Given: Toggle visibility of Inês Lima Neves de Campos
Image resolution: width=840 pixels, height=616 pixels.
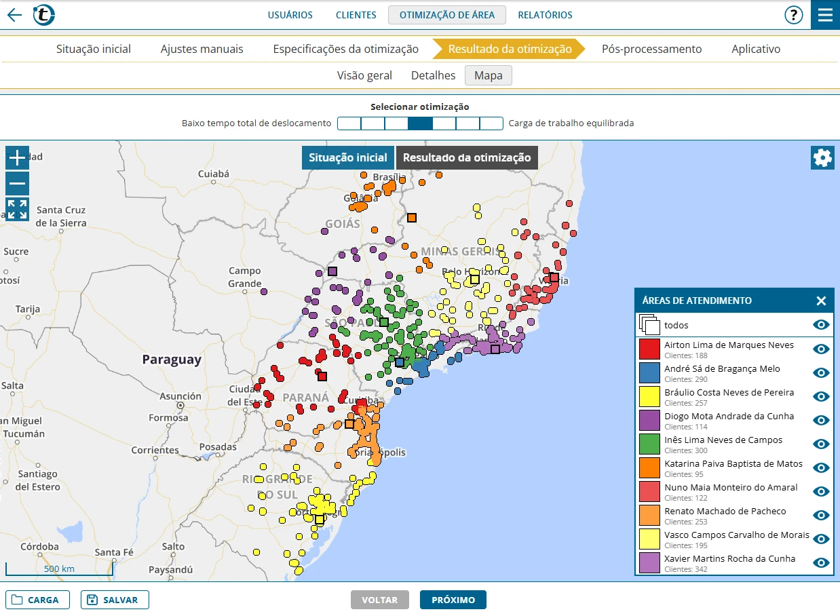Looking at the screenshot, I should 820,444.
